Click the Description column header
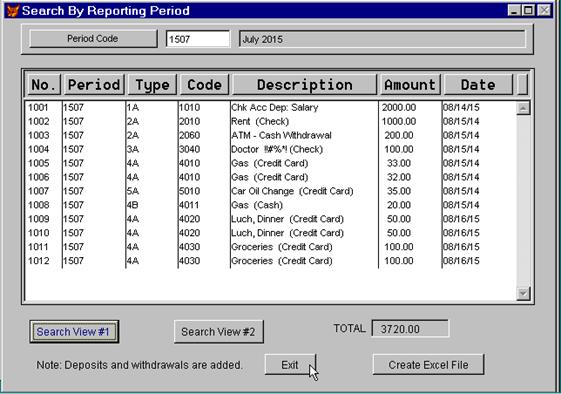Viewport: 561px width, 394px height. pos(304,85)
